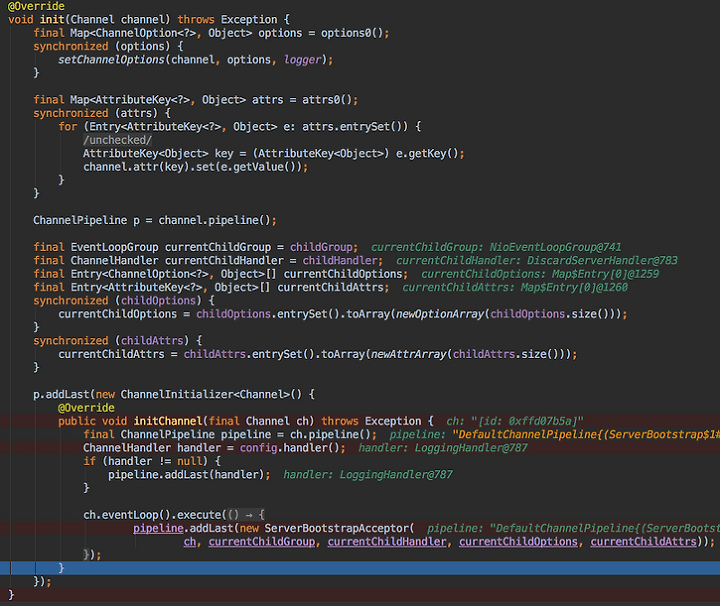Screen dimensions: 720x606
Task: Click 'synchronized (childAttrs)' line
Action: (x=117, y=341)
